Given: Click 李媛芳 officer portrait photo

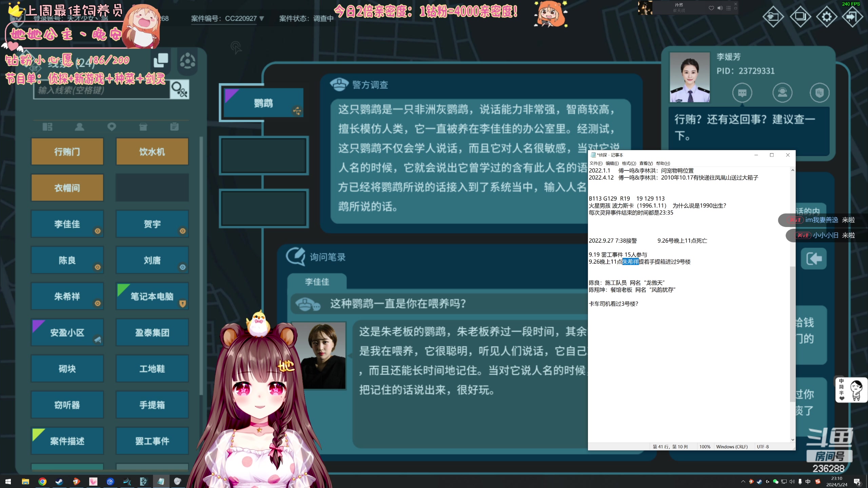Looking at the screenshot, I should pos(690,77).
